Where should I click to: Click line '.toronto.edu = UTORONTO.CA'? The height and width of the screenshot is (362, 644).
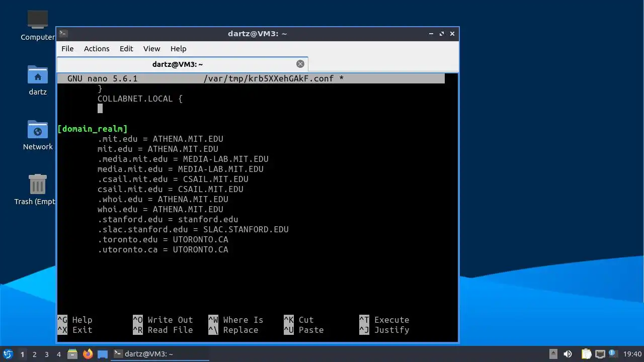point(163,239)
